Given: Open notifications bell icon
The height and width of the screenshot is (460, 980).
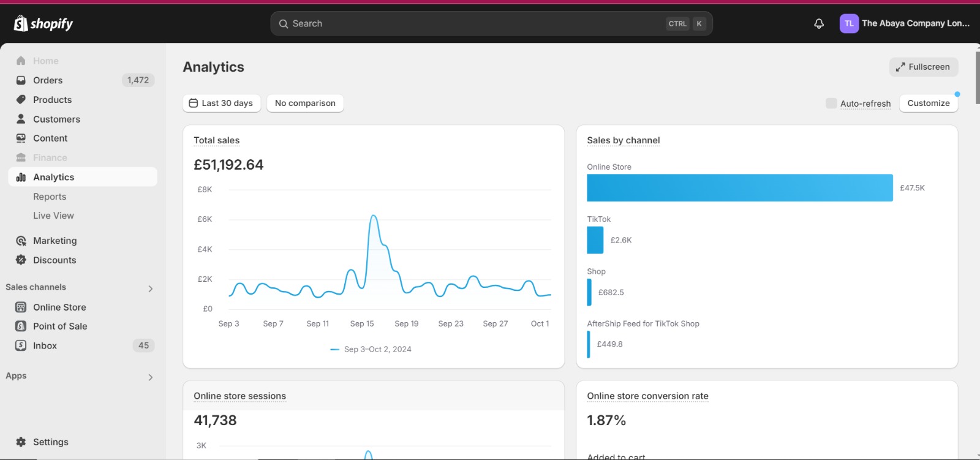Looking at the screenshot, I should pos(819,23).
